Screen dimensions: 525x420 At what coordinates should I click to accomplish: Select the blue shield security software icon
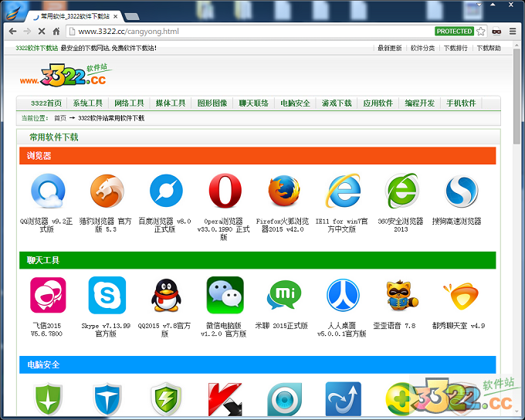coord(107,399)
